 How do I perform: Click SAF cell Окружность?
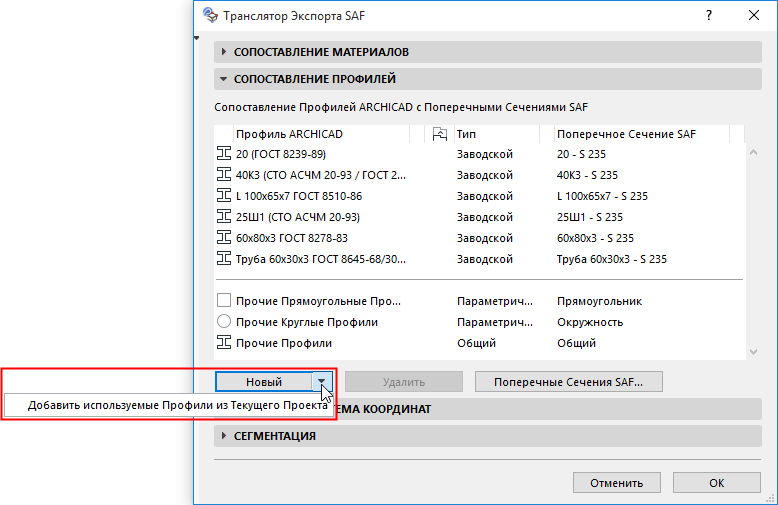coord(589,322)
